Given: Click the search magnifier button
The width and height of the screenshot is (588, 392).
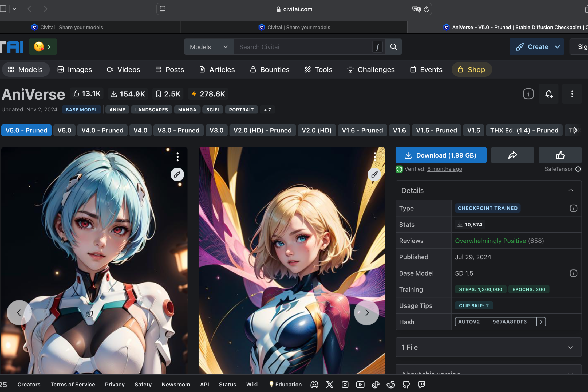Looking at the screenshot, I should (x=393, y=47).
